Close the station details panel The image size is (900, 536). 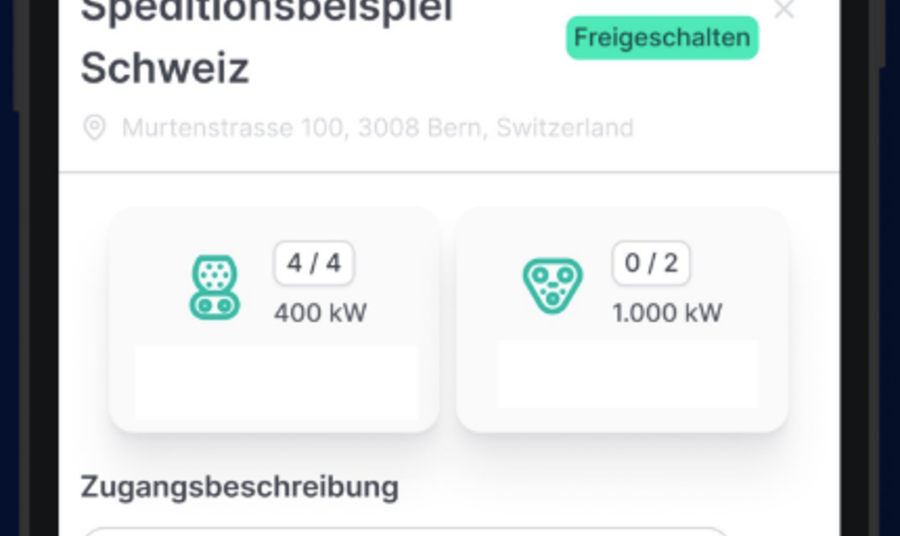pyautogui.click(x=784, y=10)
